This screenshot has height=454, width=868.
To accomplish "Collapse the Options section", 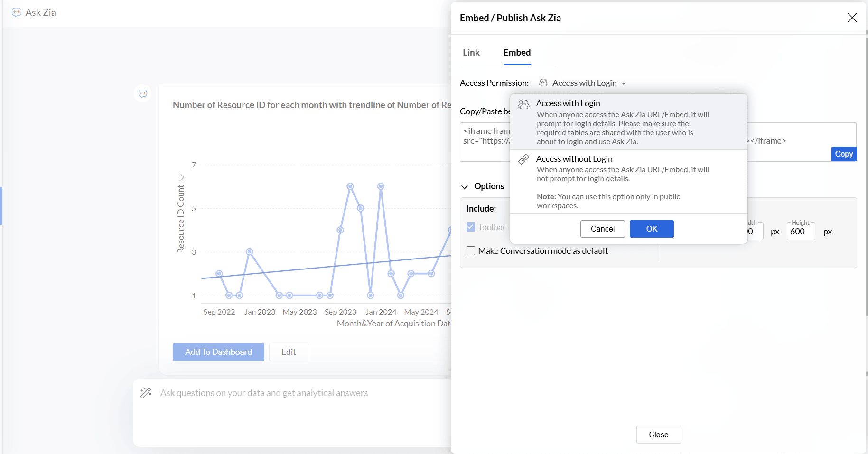I will (x=465, y=187).
